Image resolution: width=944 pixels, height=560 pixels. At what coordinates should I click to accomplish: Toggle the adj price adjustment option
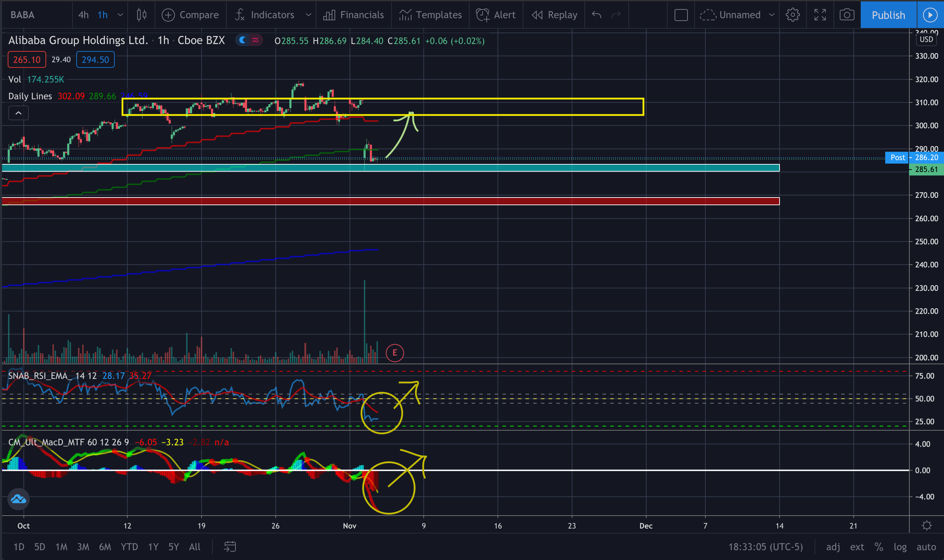point(833,547)
